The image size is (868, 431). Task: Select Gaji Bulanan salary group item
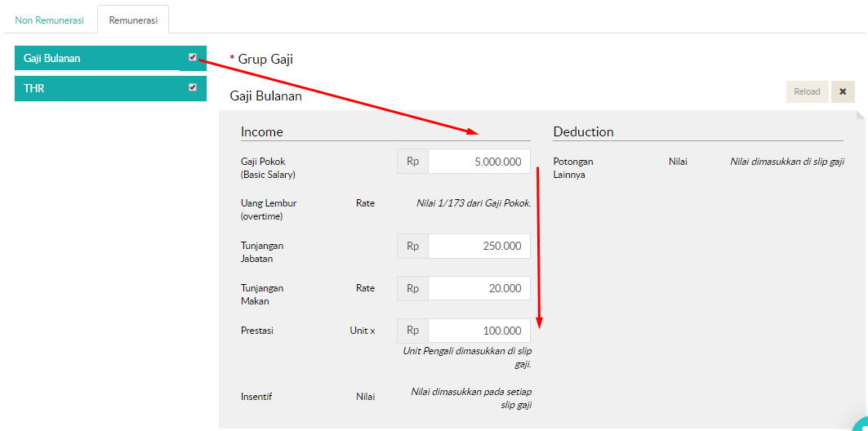[96, 58]
